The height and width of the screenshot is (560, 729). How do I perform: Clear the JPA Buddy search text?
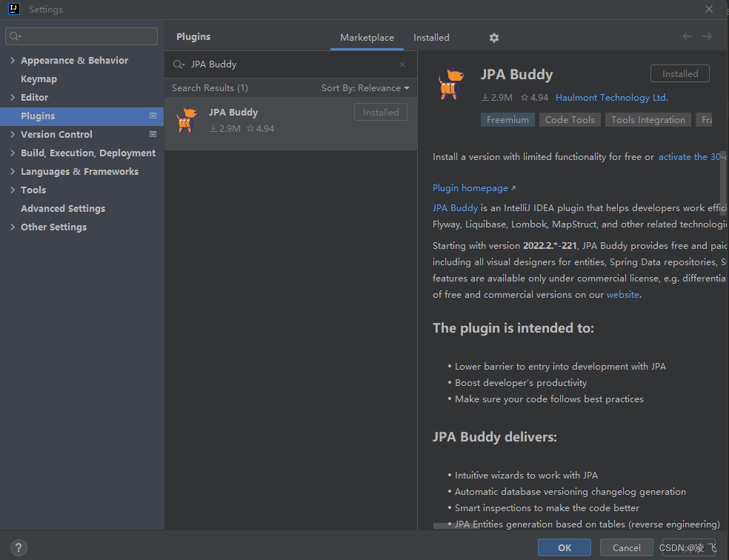pos(402,64)
